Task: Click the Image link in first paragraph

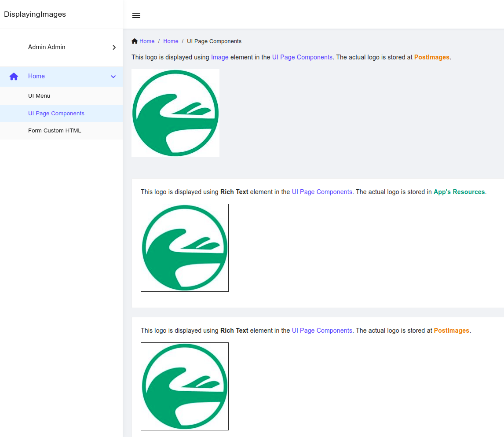Action: 219,57
